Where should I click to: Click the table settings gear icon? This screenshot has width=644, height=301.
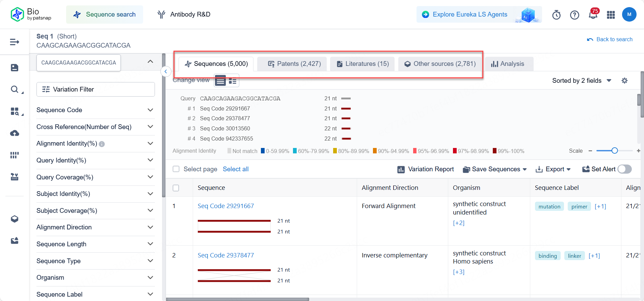(x=624, y=81)
